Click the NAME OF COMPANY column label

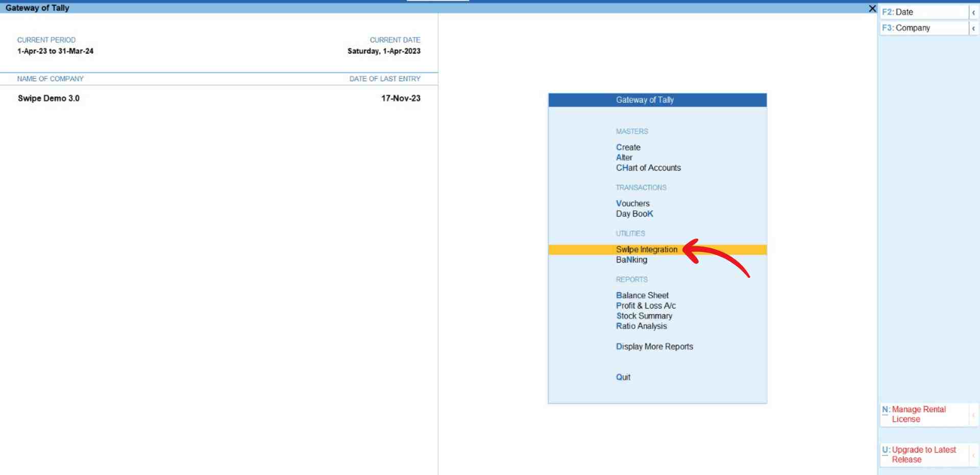50,79
